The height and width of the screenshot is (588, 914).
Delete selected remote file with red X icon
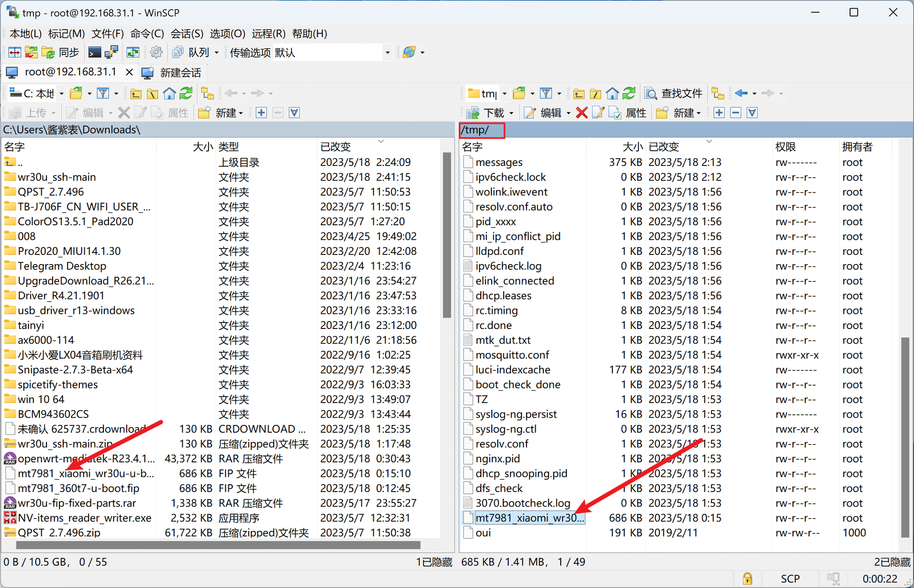(x=582, y=112)
